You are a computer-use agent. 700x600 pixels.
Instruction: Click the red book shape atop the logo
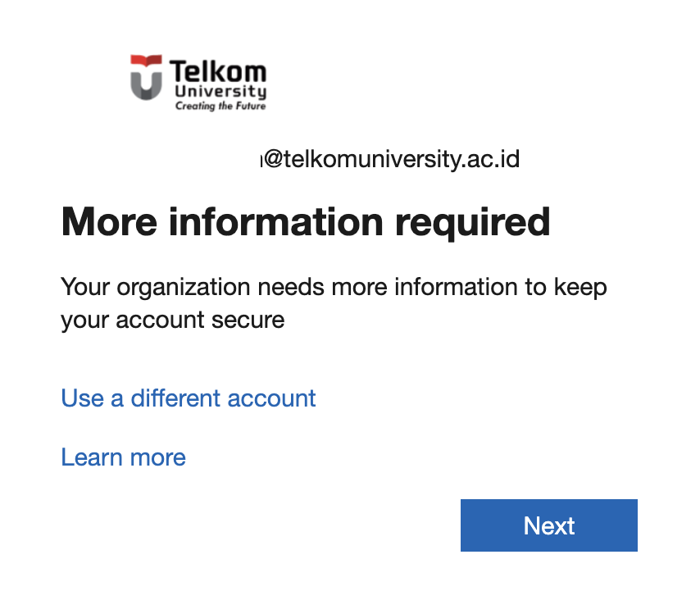click(147, 61)
